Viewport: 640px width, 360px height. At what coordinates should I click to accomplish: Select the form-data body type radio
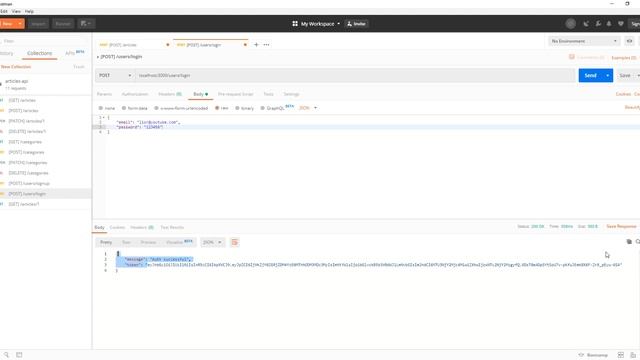124,108
